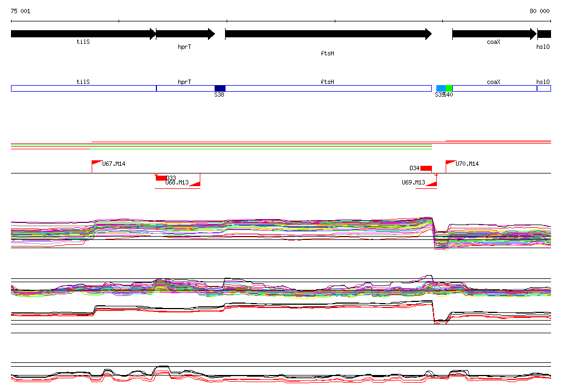Viewport: 562px width, 392px height.
Task: Select the coaX blue outlined box
Action: (x=494, y=88)
